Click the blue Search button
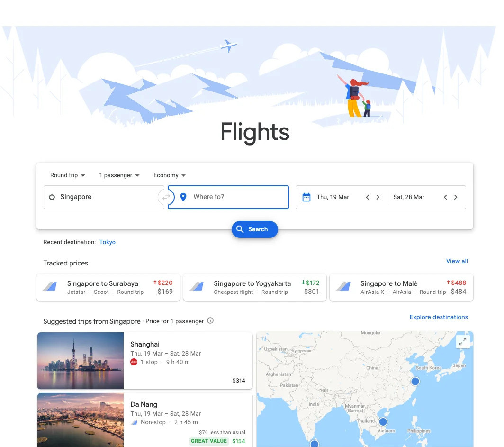This screenshot has width=504, height=447. click(254, 229)
